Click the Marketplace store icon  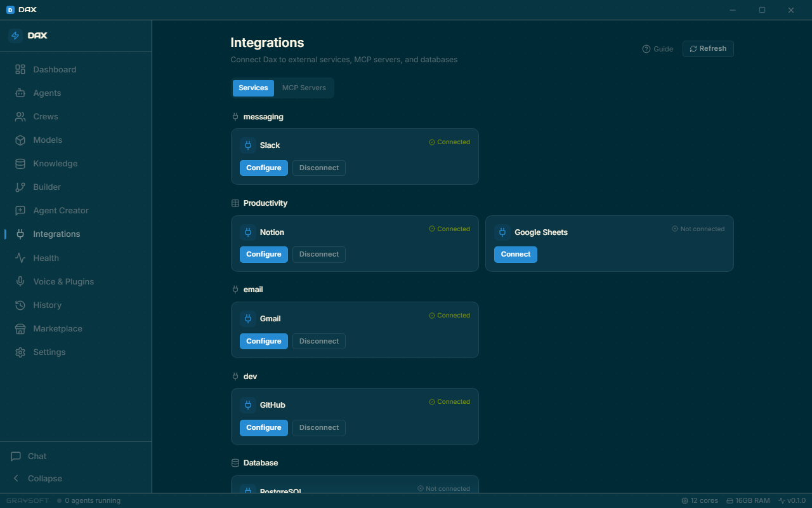(20, 328)
